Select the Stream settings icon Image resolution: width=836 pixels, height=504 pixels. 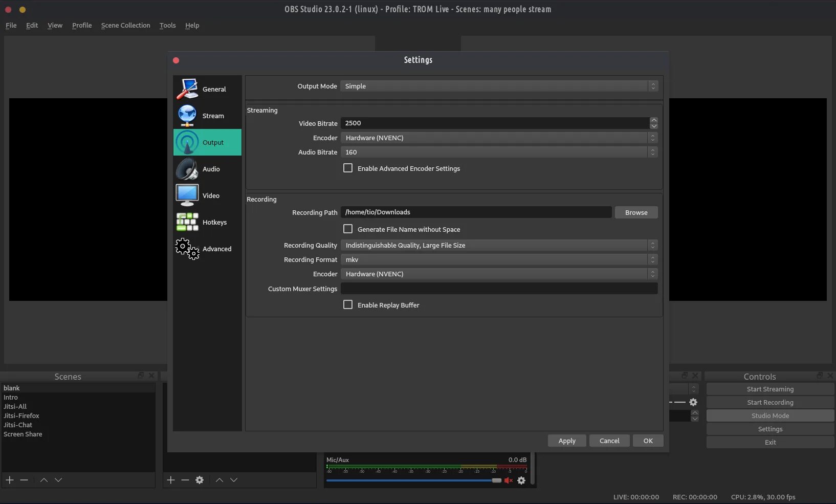(x=207, y=116)
